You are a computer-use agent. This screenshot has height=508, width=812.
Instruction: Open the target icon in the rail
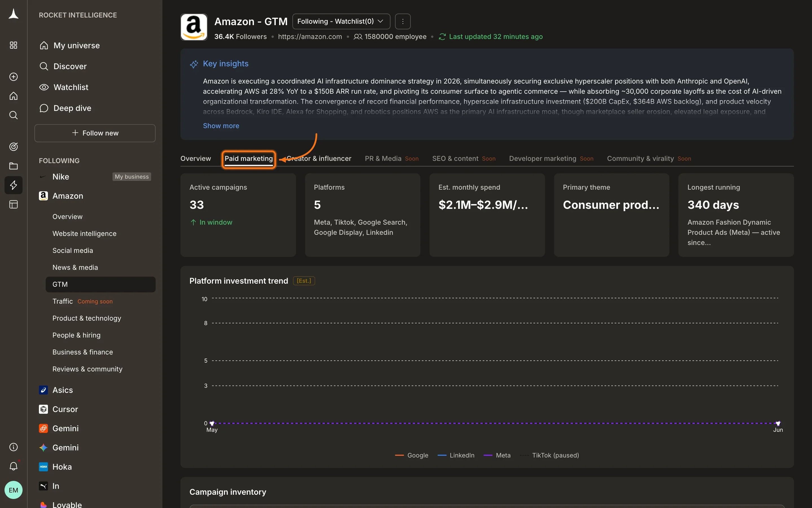click(x=14, y=146)
